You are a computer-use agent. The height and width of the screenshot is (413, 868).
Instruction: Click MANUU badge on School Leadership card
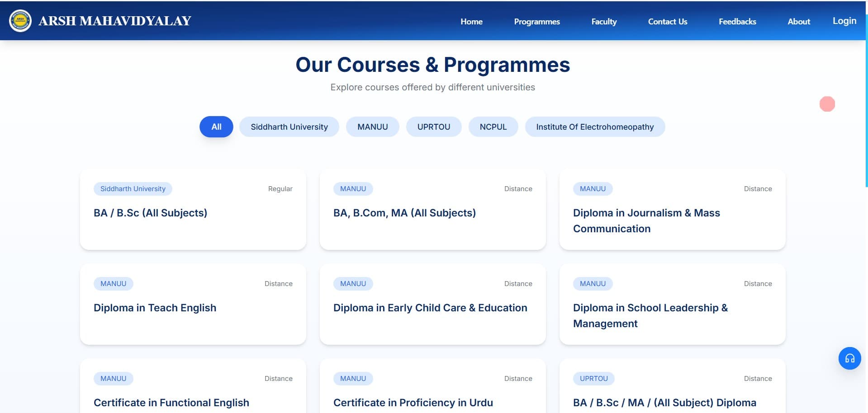pos(593,284)
